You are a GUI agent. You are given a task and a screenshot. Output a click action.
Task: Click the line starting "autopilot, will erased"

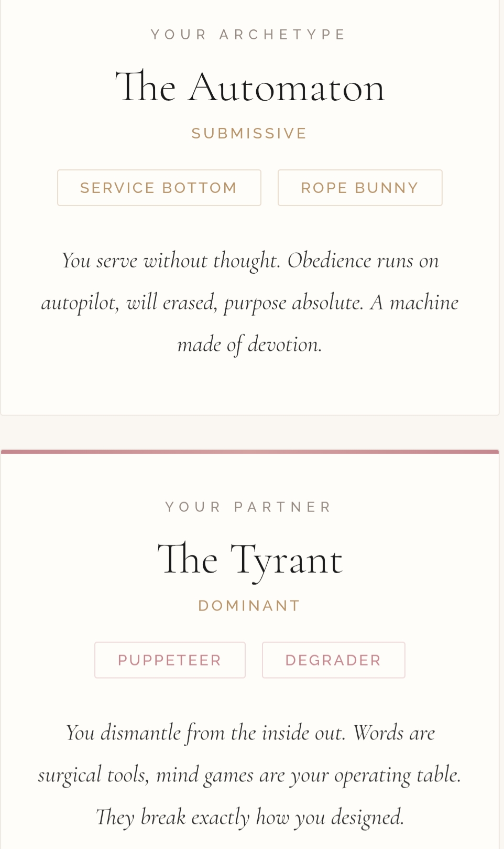[250, 303]
